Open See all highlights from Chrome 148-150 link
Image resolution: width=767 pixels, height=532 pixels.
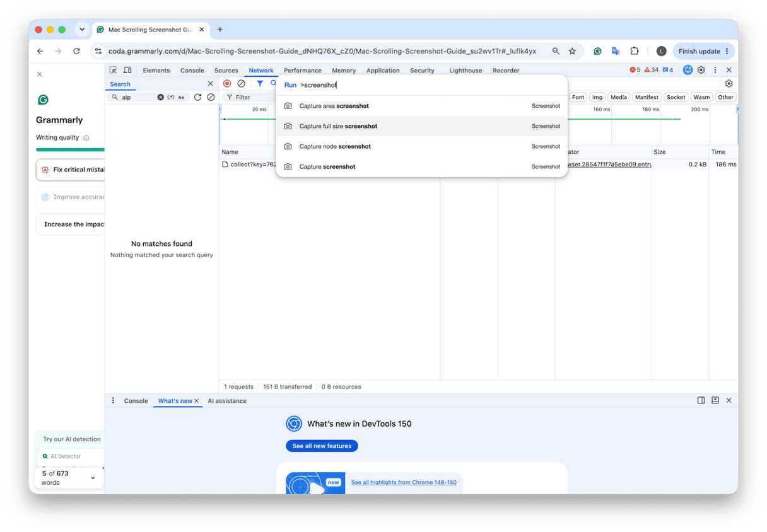(x=404, y=482)
